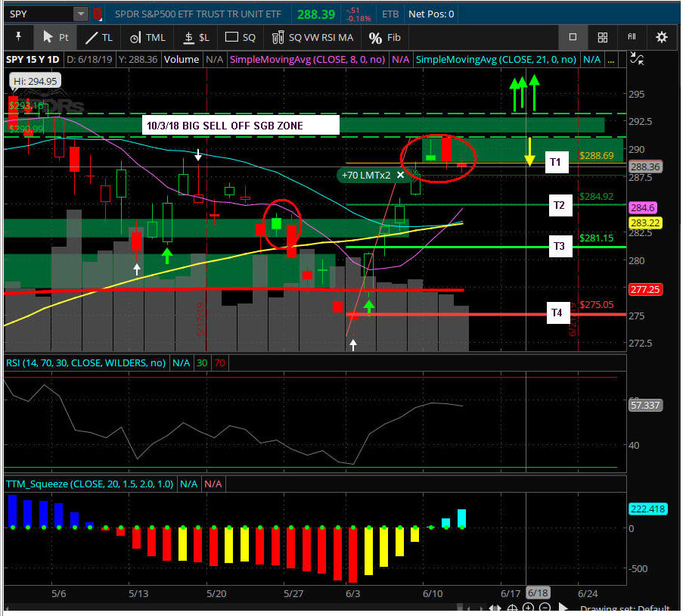Select the Pointer (Pt) tool
The height and width of the screenshot is (616, 686).
pos(57,37)
